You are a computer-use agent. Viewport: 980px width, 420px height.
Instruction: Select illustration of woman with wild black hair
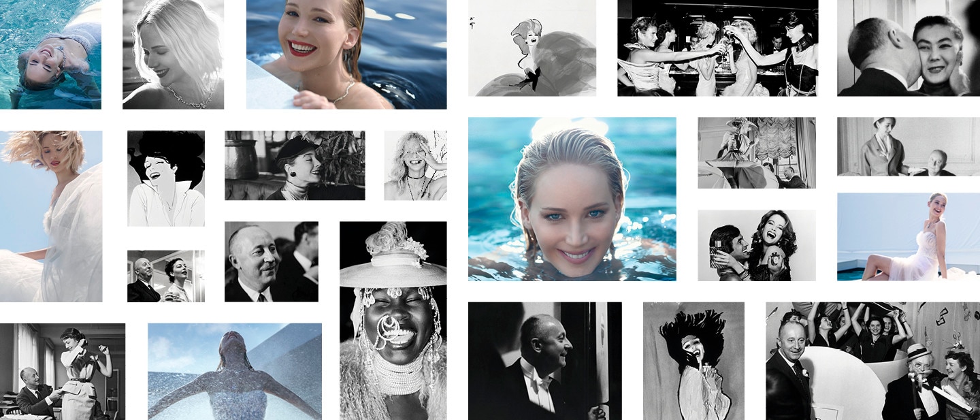[x=694, y=361]
